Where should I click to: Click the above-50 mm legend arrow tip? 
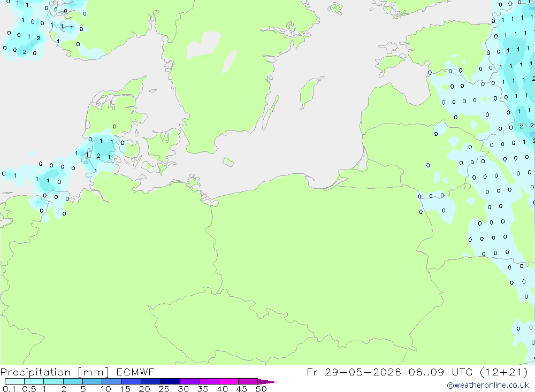(x=268, y=382)
